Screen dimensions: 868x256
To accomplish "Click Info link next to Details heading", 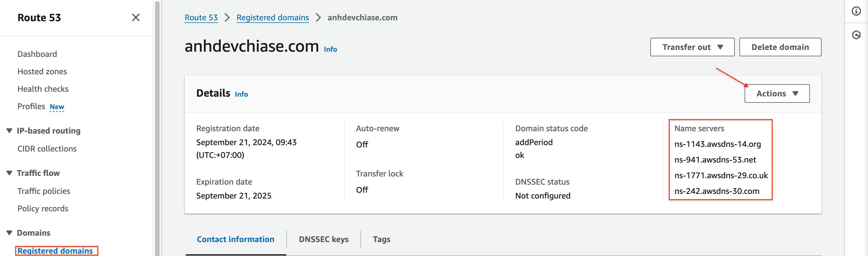I will (241, 94).
